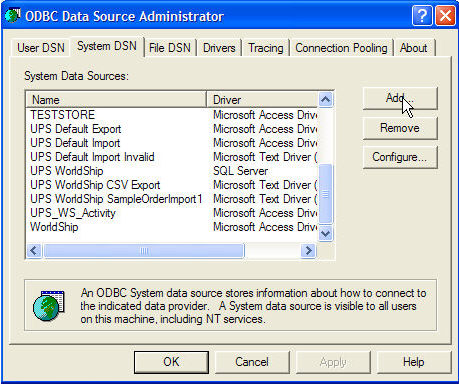Click the context help question mark icon
Image resolution: width=459 pixels, height=385 pixels.
[422, 16]
